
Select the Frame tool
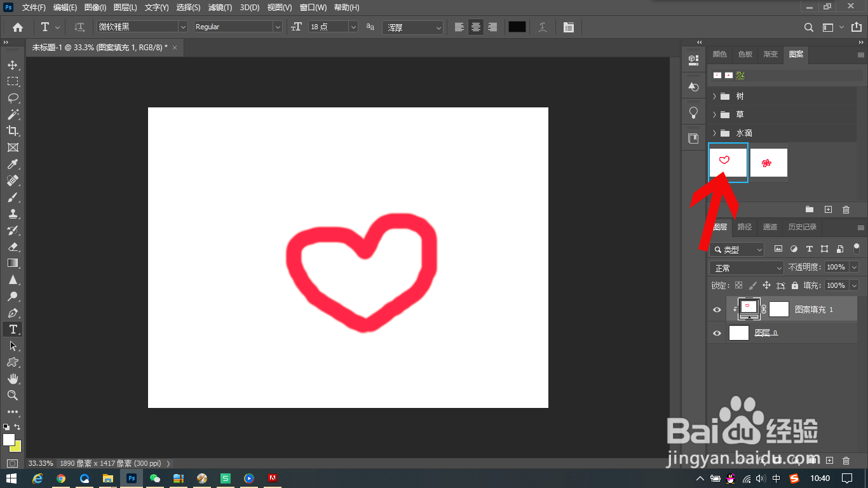click(x=13, y=147)
